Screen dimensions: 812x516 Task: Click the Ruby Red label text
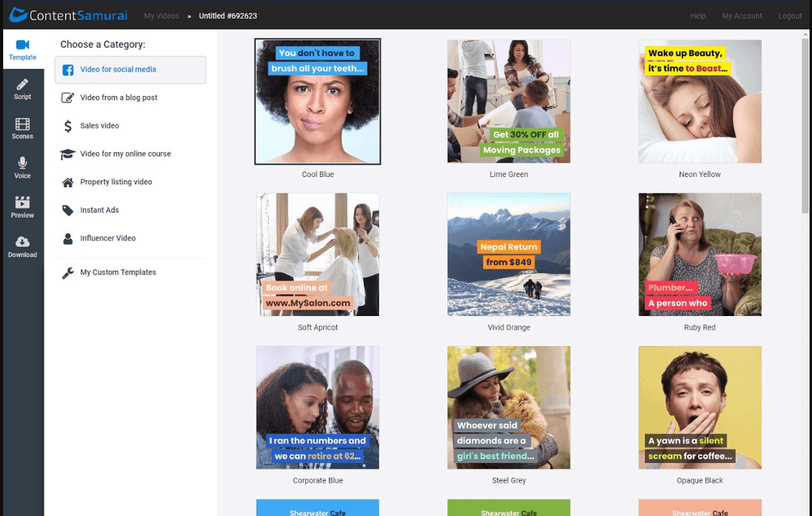700,327
